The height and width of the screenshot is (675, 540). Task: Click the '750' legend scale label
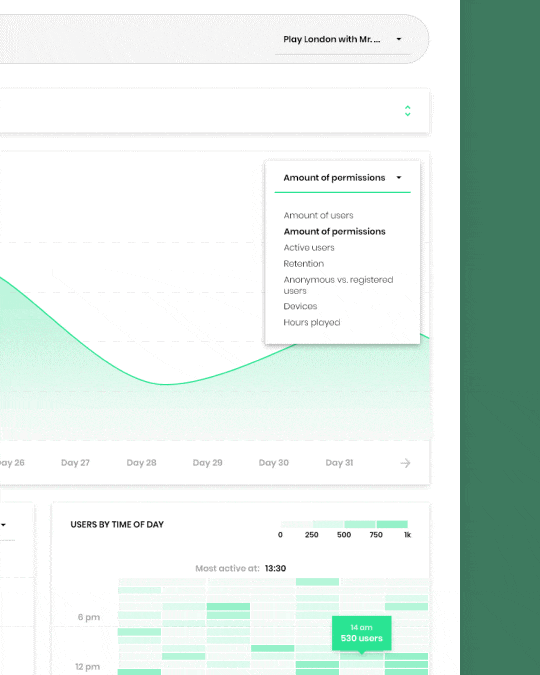point(376,535)
